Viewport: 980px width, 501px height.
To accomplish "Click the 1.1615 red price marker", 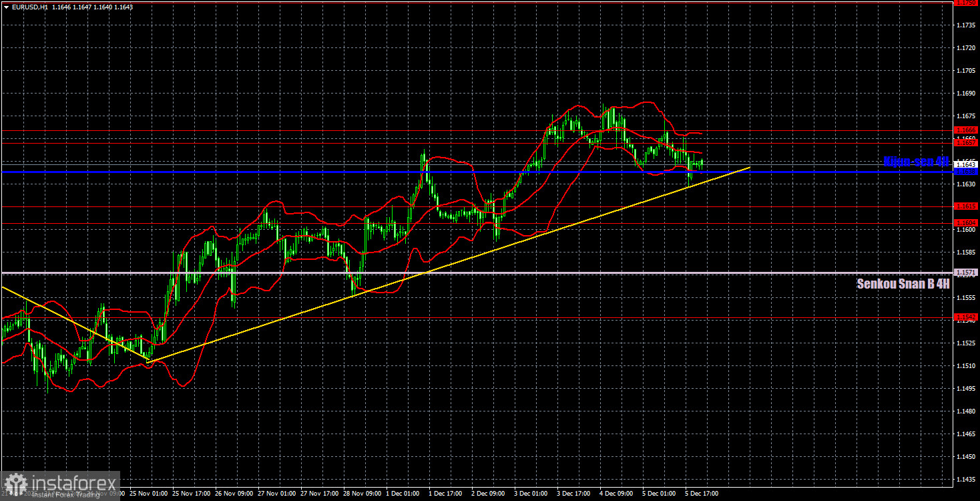I will pyautogui.click(x=965, y=208).
